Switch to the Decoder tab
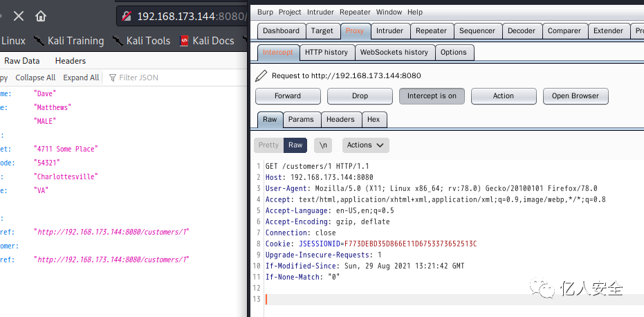644x317 pixels. pyautogui.click(x=522, y=31)
